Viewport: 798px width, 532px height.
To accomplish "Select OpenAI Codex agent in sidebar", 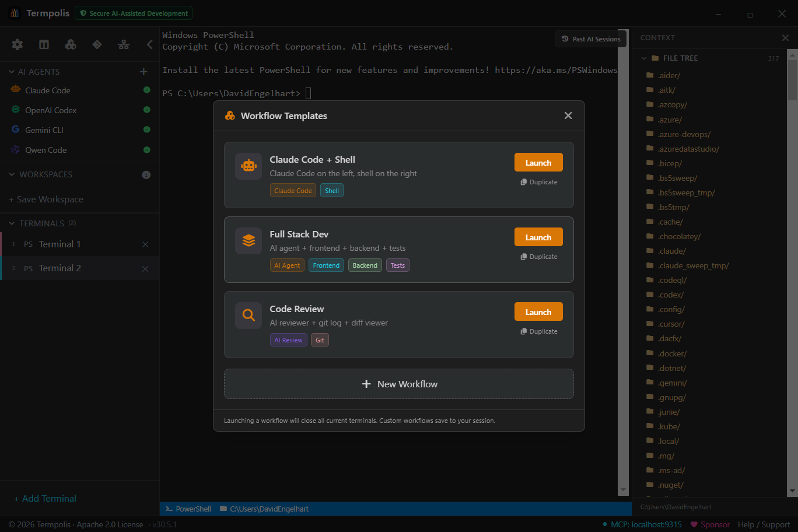I will coord(79,110).
